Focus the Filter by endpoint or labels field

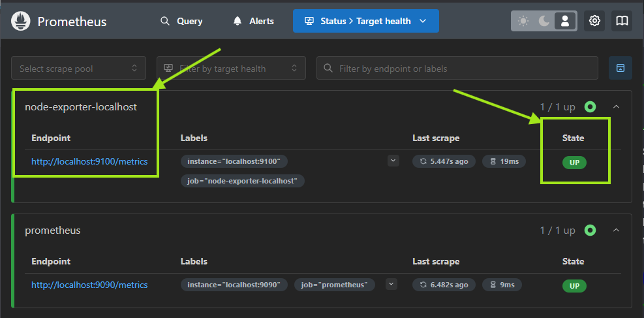[457, 68]
